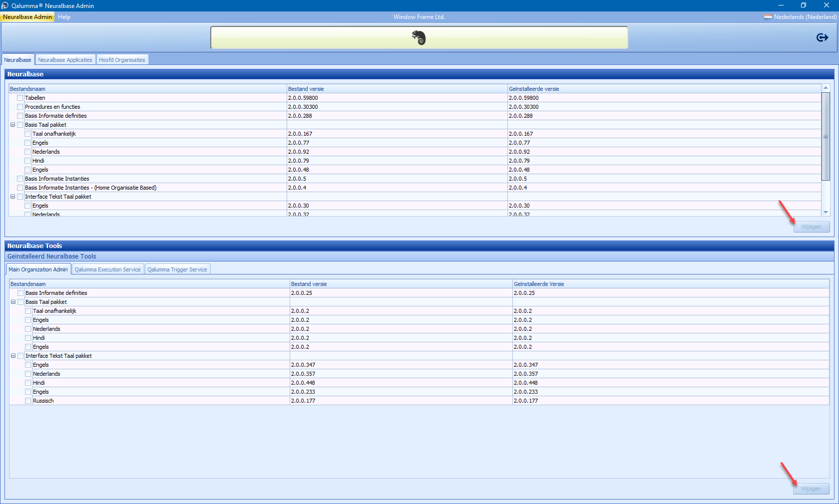Check the Russisch checkbox in Tools panel
The width and height of the screenshot is (839, 504).
point(28,401)
